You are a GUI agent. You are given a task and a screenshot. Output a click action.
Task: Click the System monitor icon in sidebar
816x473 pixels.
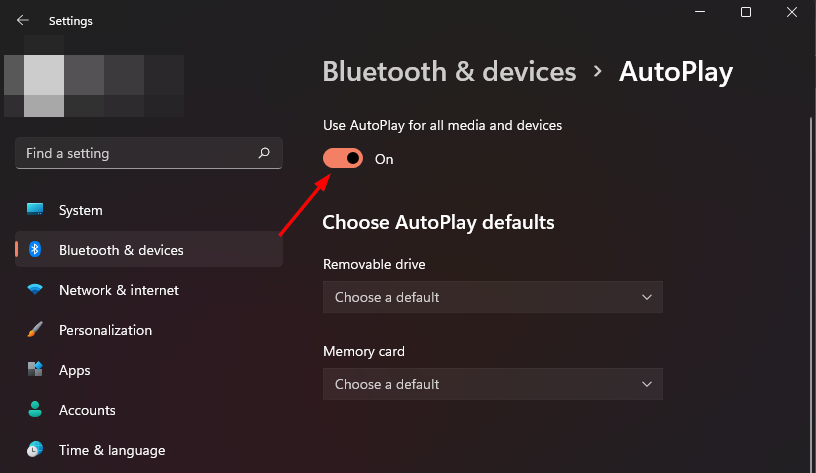[x=35, y=209]
